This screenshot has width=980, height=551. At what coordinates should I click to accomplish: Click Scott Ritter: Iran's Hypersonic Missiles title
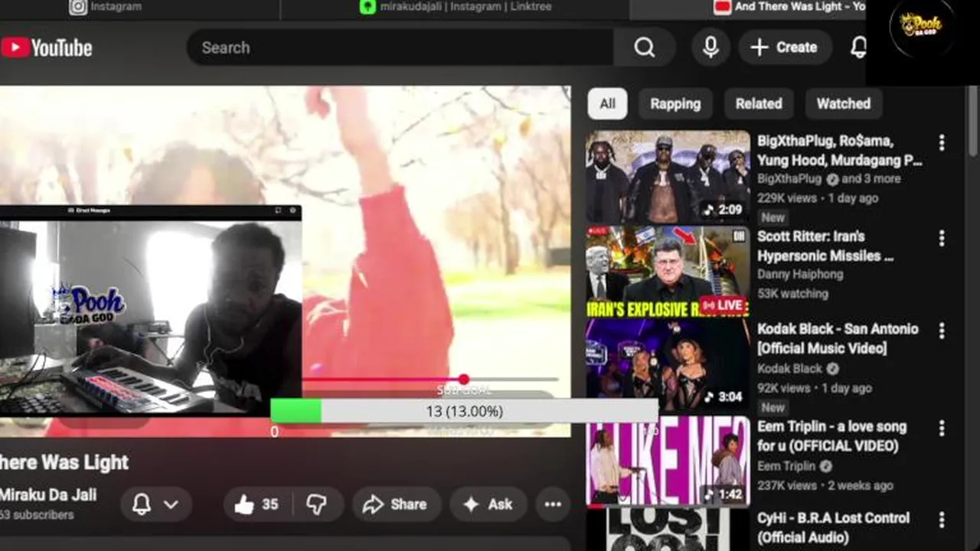click(825, 246)
